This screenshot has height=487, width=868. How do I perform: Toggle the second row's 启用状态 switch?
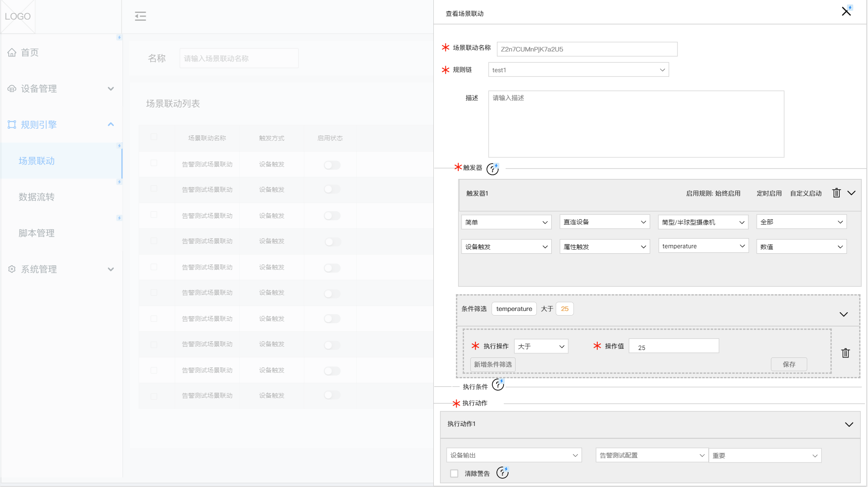pos(332,189)
